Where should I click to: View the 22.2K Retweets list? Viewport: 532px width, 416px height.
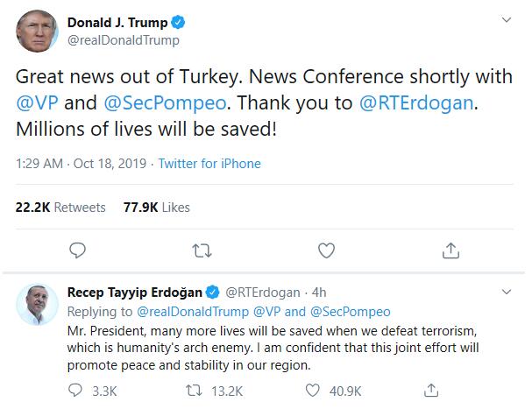pyautogui.click(x=60, y=208)
